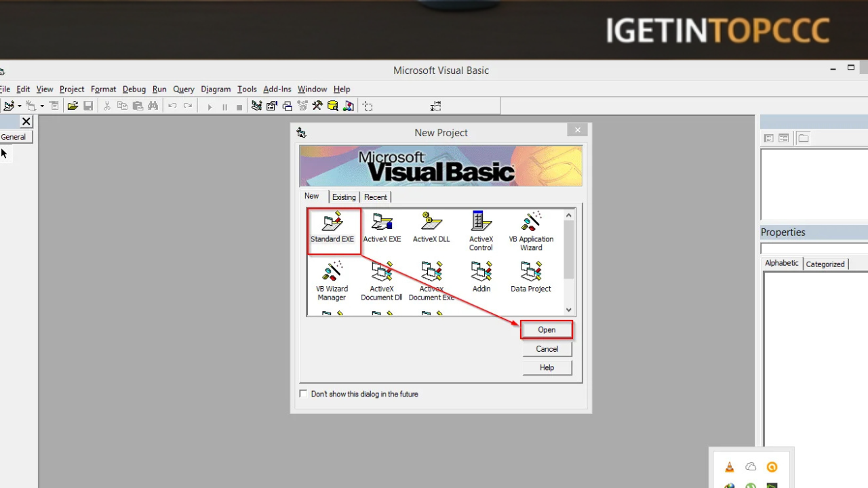Click the Break pause button in toolbar
Screen dimensions: 868x488
click(224, 107)
